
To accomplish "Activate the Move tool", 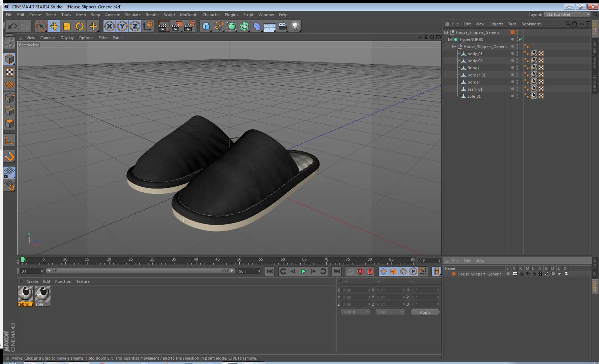I will (54, 26).
